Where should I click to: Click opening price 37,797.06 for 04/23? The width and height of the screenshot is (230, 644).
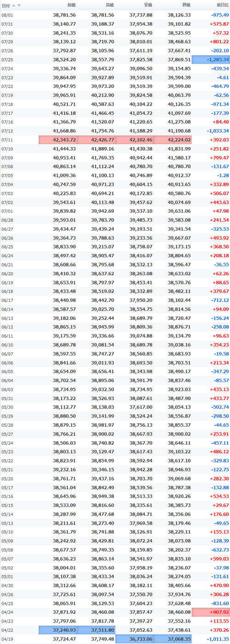tap(64, 621)
